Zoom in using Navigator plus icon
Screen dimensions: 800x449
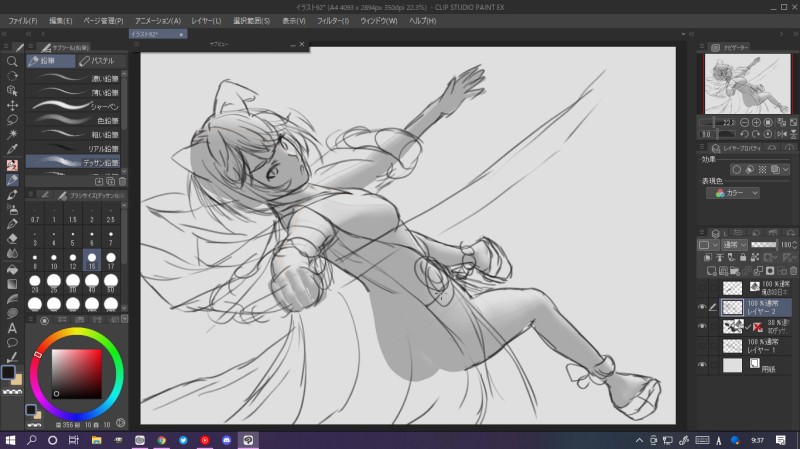click(x=756, y=122)
